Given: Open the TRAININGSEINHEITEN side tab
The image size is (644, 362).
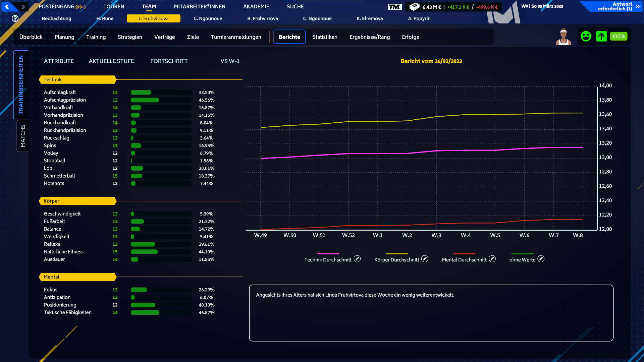Looking at the screenshot, I should point(21,84).
